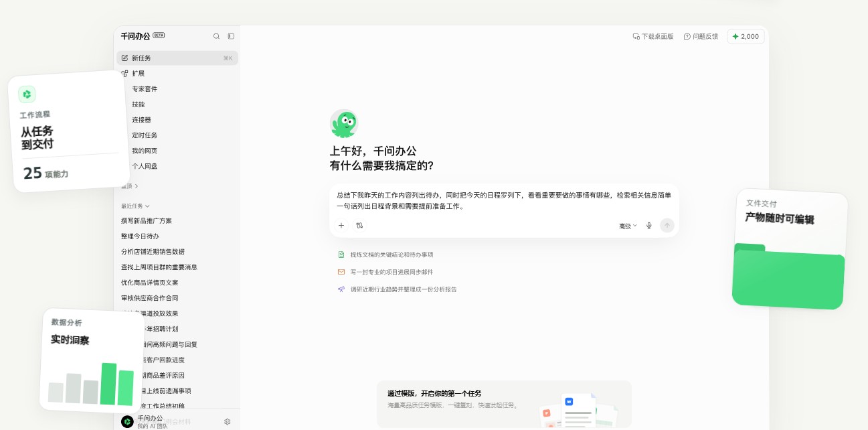
Task: Open settings gear icon at sidebar bottom
Action: 228,422
